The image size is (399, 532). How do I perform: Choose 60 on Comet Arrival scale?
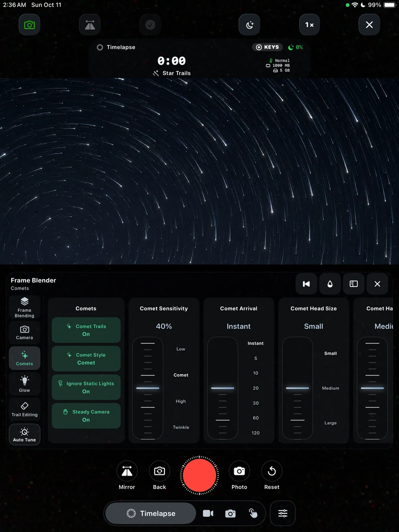(255, 418)
